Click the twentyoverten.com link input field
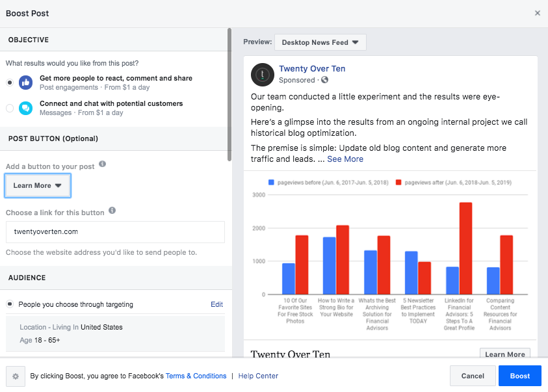The height and width of the screenshot is (392, 548). point(115,231)
